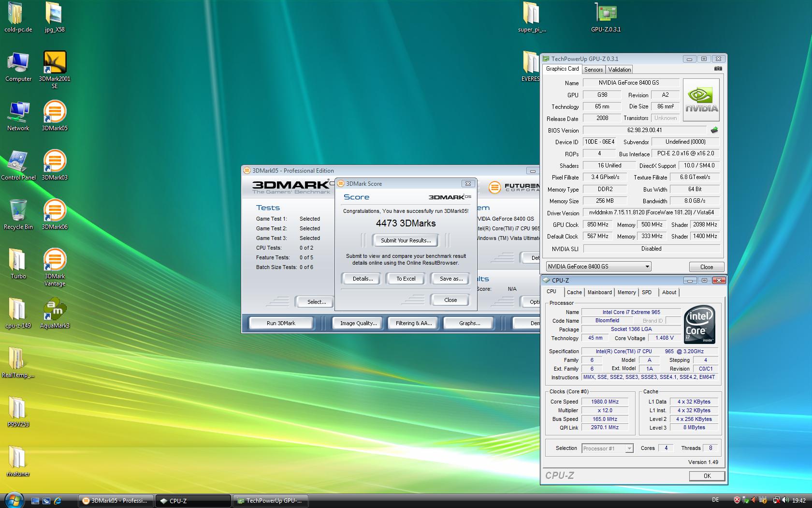Open Image Quality settings button
Screen dimensions: 812x508
pos(358,323)
